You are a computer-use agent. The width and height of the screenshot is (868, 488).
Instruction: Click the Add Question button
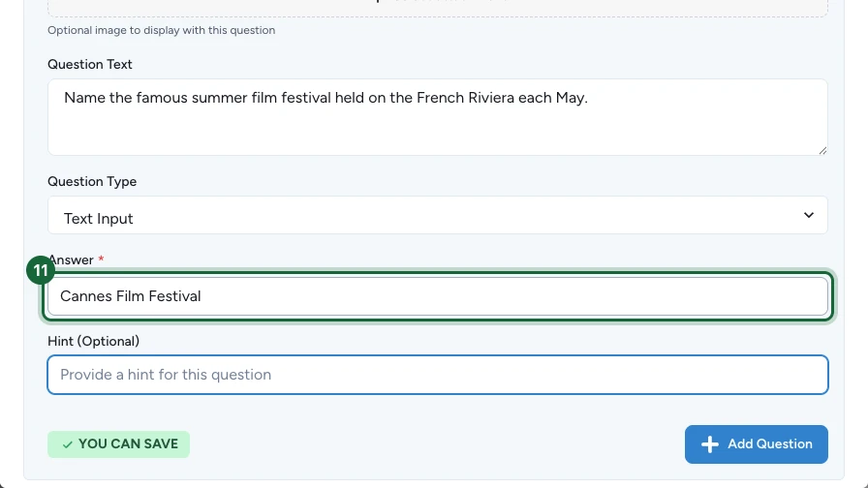point(757,444)
